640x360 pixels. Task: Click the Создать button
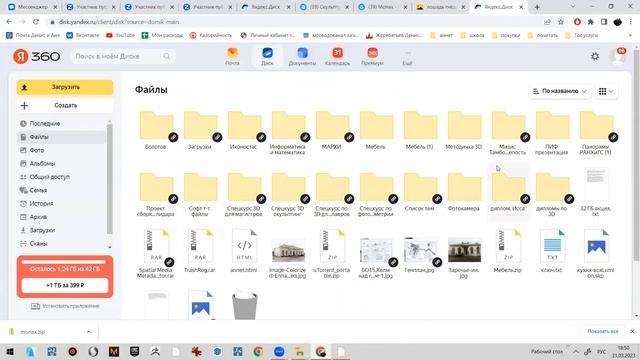coord(65,105)
